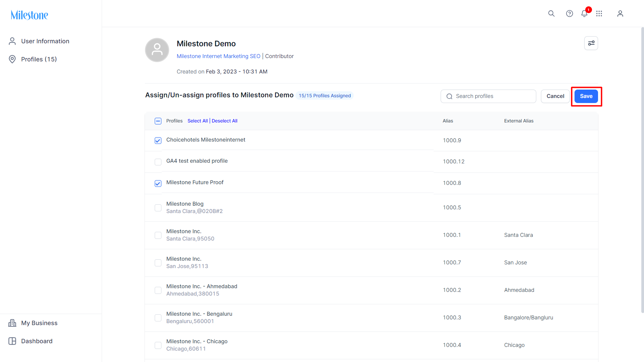This screenshot has width=644, height=362.
Task: Open User Information section
Action: click(39, 41)
